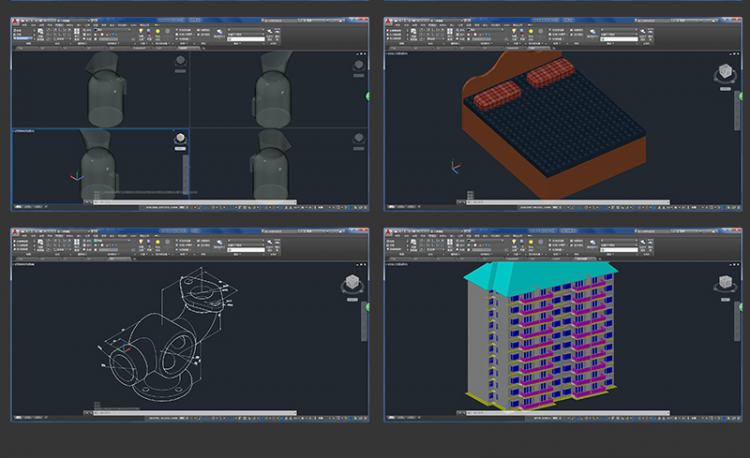This screenshot has width=750, height=458.
Task: Click the light bulb icon in the bed window ribbon
Action: 514,31
